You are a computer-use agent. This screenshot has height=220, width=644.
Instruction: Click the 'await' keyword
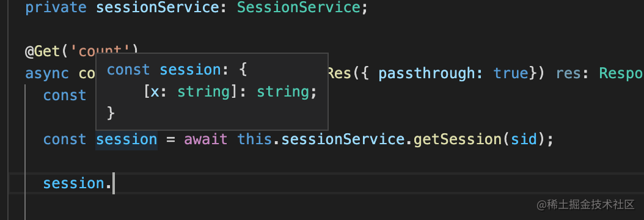pyautogui.click(x=206, y=139)
